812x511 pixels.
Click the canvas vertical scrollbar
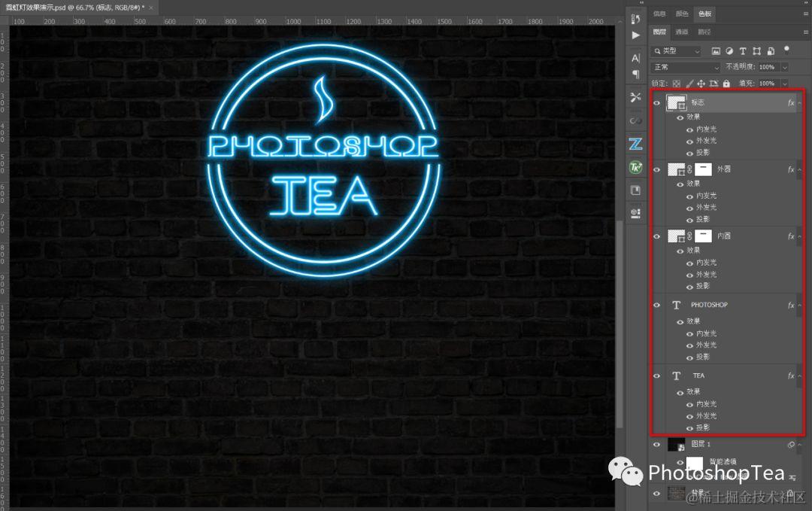click(x=620, y=324)
